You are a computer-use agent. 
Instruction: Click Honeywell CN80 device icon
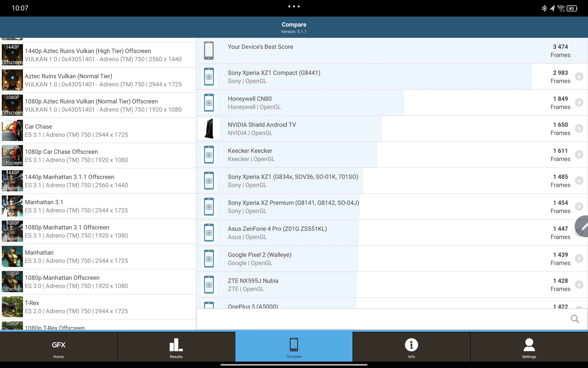click(209, 103)
